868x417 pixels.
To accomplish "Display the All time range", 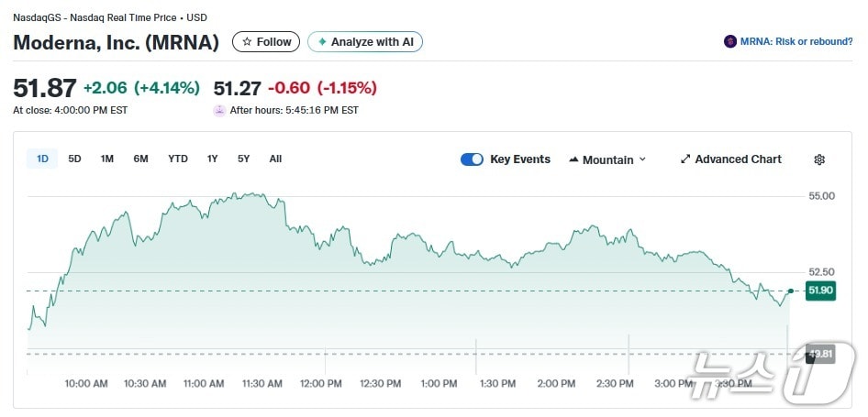I will pos(275,159).
